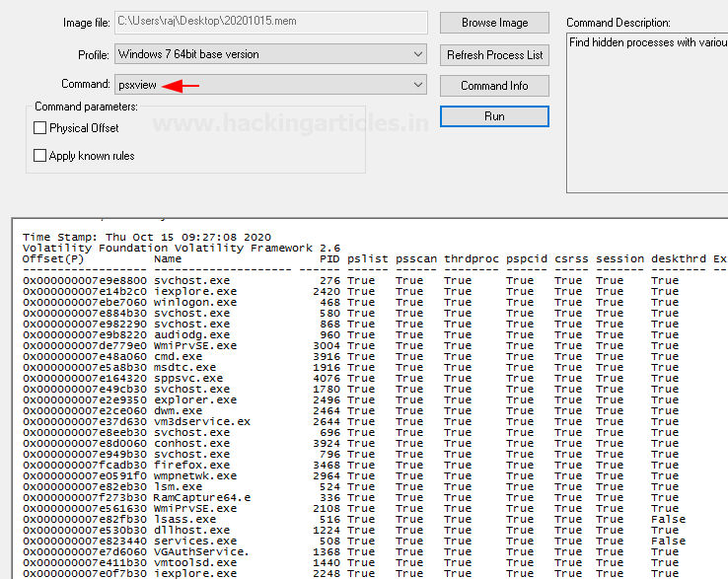Image resolution: width=728 pixels, height=579 pixels.
Task: Enable the Physical Offset checkbox
Action: click(x=40, y=128)
